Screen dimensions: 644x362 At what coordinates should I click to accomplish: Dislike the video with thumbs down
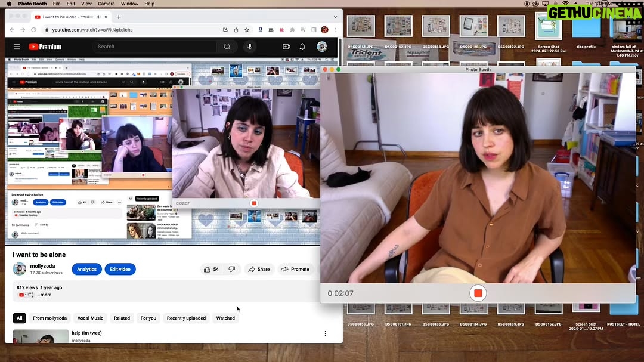coord(232,269)
